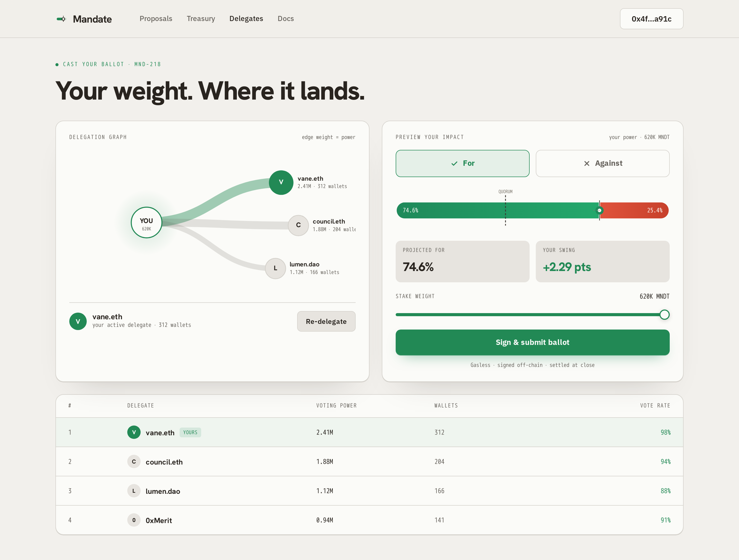Open the wallet address 0x4f...a91c menu
The width and height of the screenshot is (739, 560).
click(x=652, y=19)
